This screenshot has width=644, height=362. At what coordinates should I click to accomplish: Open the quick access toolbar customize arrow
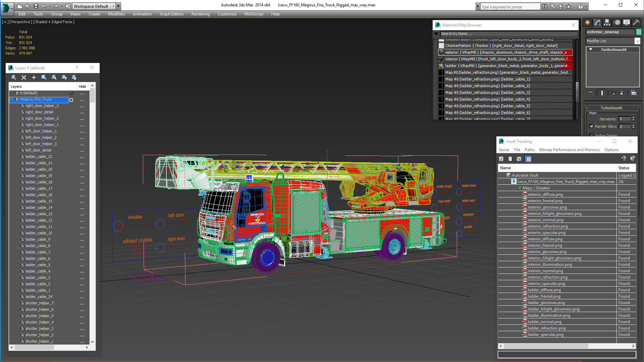(x=118, y=6)
